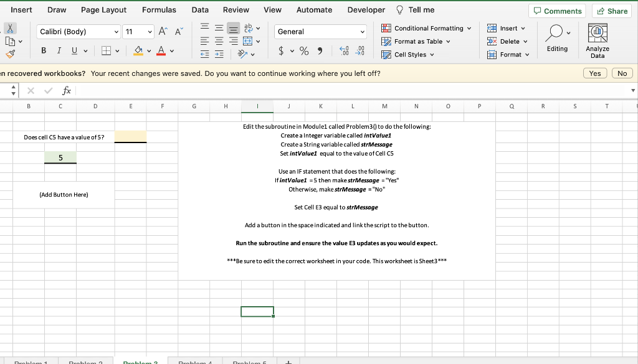Open the Problem 4 sheet tab
This screenshot has height=364, width=638.
(x=195, y=362)
